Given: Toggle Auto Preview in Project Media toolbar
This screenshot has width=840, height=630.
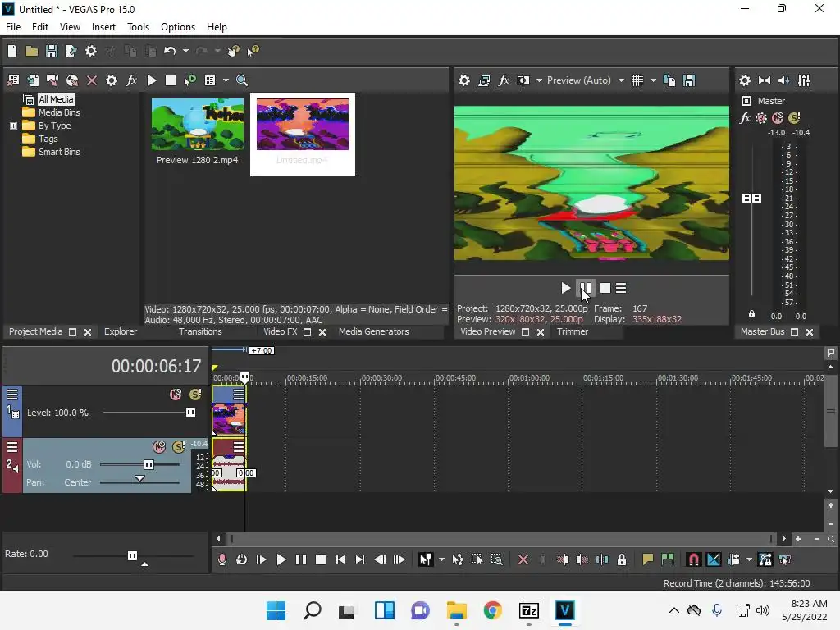Looking at the screenshot, I should (x=189, y=80).
